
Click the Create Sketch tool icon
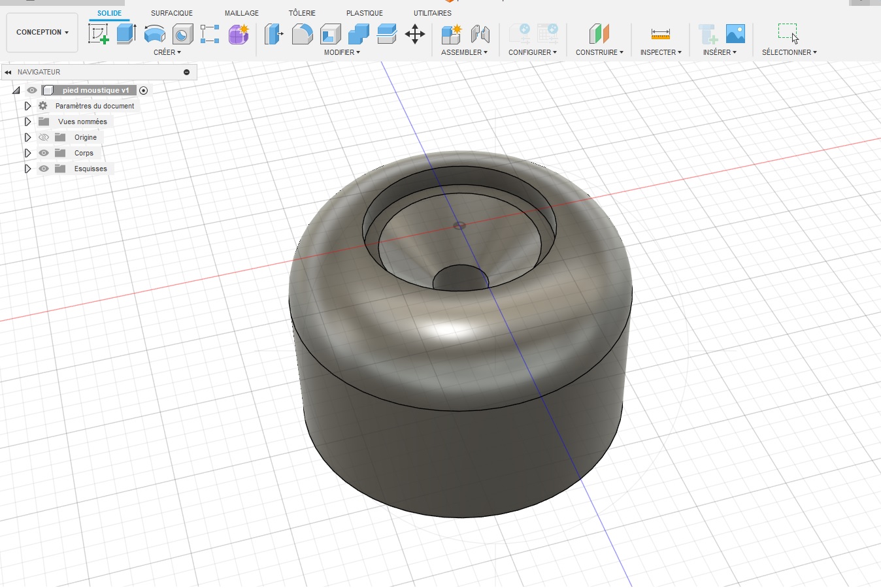[x=98, y=33]
